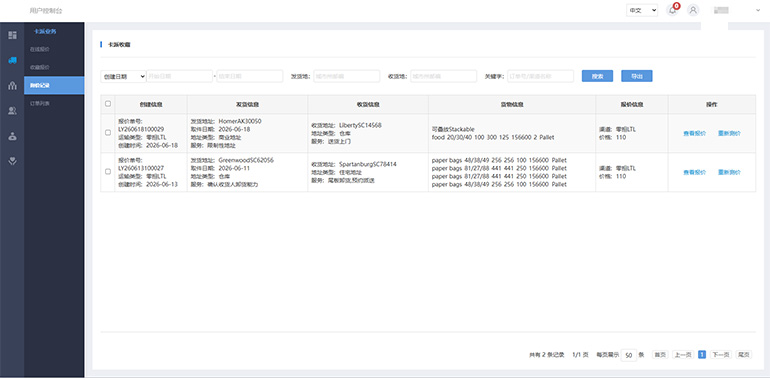Click the user avatar icon in header

(693, 10)
